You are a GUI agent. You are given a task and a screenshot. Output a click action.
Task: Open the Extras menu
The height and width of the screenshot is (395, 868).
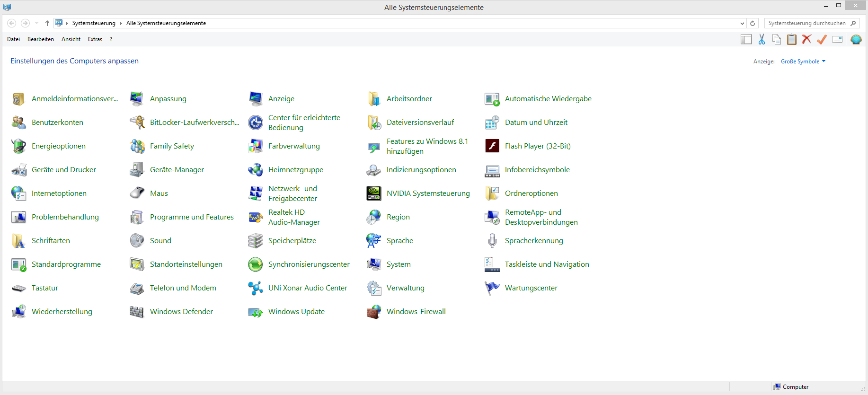pyautogui.click(x=95, y=39)
